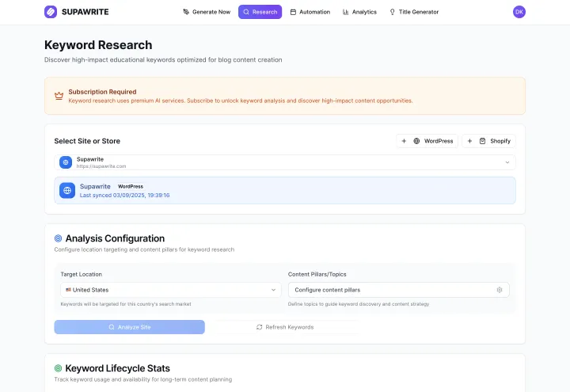The image size is (570, 392).
Task: Expand the Supawrite site selector dropdown
Action: (285, 162)
